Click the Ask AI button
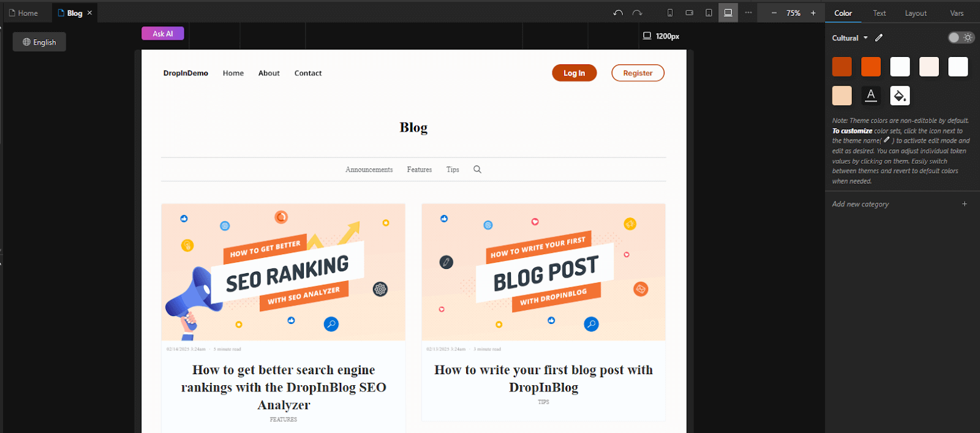The image size is (980, 433). [x=163, y=34]
